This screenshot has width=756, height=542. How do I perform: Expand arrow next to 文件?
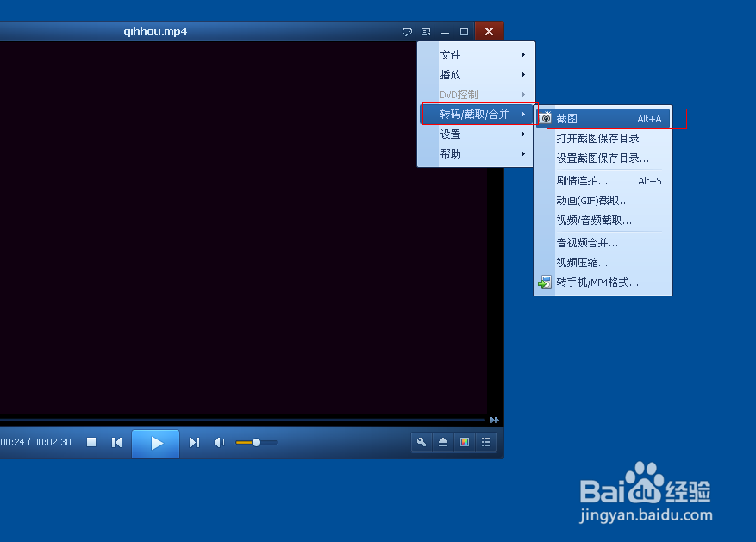523,55
